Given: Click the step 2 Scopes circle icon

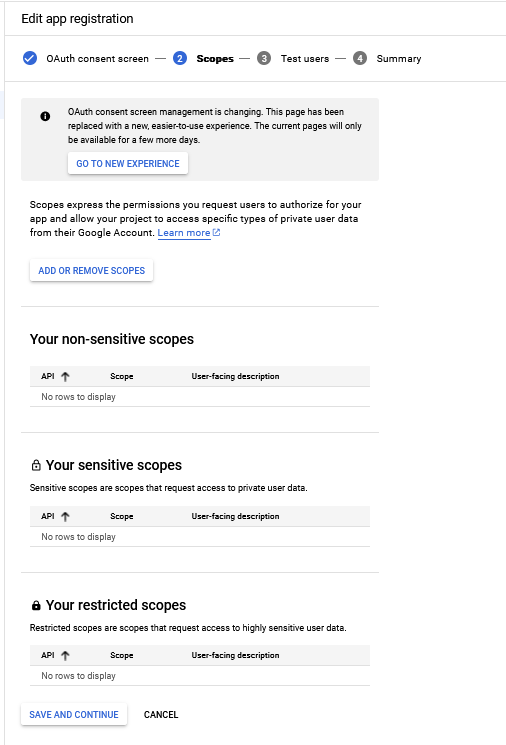Looking at the screenshot, I should click(180, 58).
